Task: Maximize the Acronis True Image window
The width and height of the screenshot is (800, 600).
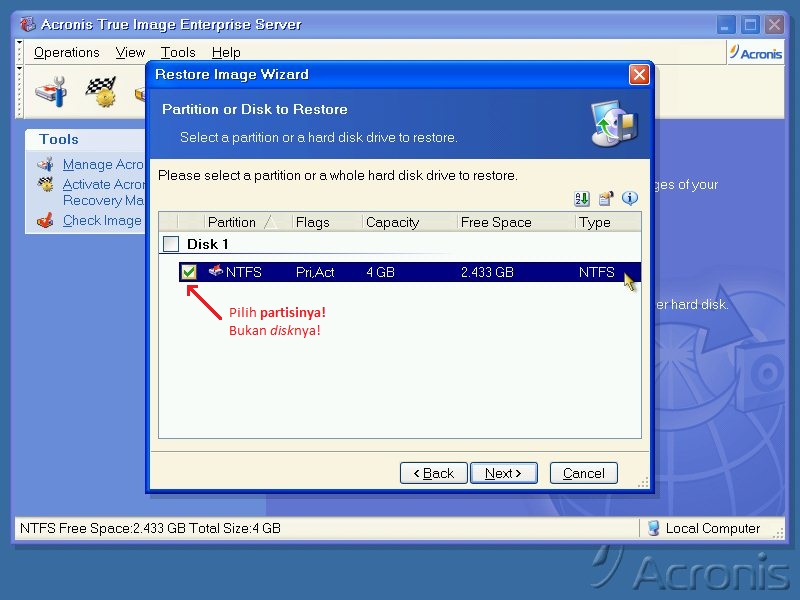Action: [x=750, y=24]
